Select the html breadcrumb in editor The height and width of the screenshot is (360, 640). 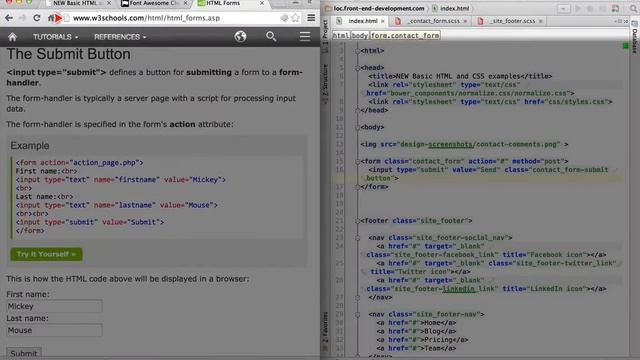pos(341,36)
